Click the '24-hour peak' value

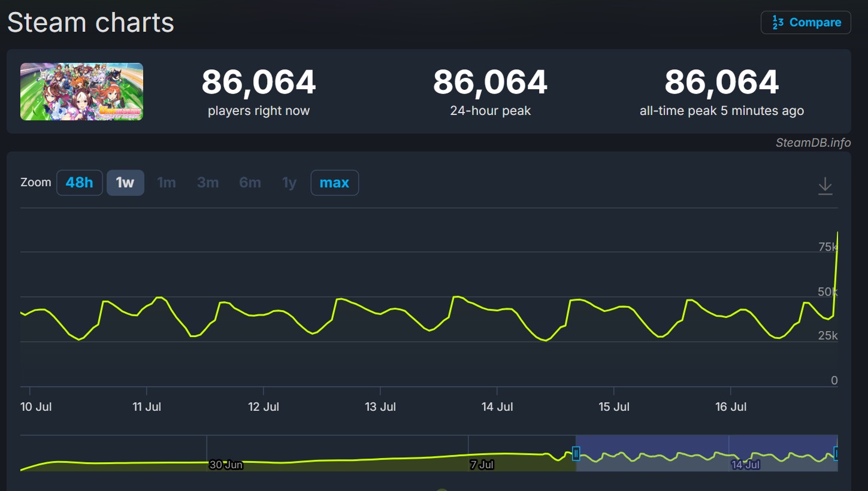coord(491,83)
